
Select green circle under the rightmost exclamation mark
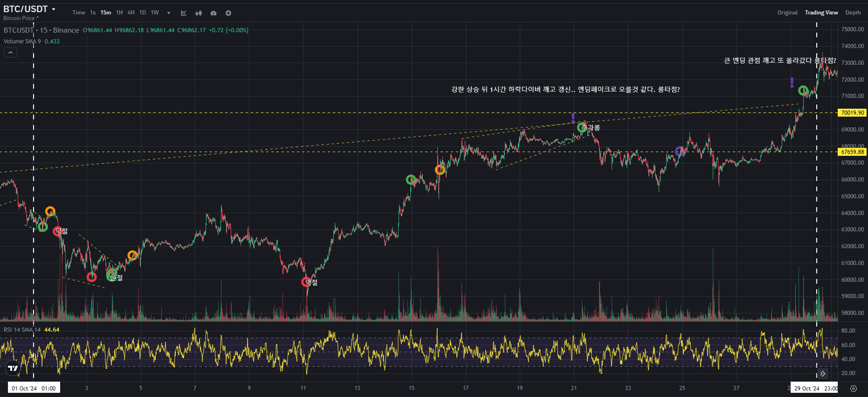point(803,91)
